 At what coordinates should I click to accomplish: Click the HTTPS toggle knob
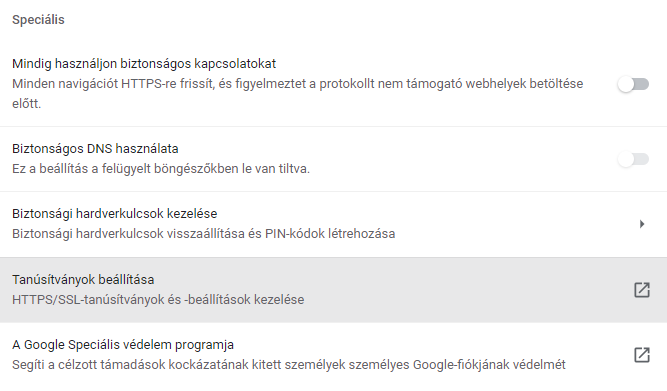pyautogui.click(x=626, y=84)
